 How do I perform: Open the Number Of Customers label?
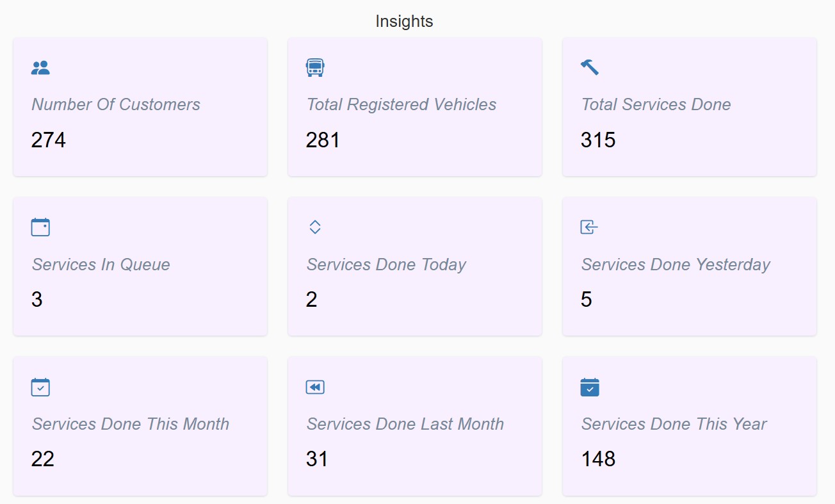click(x=116, y=104)
